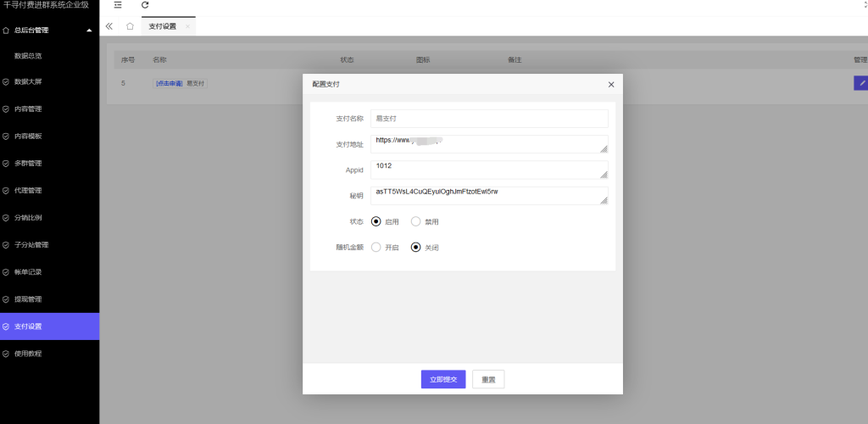868x424 pixels.
Task: Click the 立即提交 submit button
Action: pos(443,379)
